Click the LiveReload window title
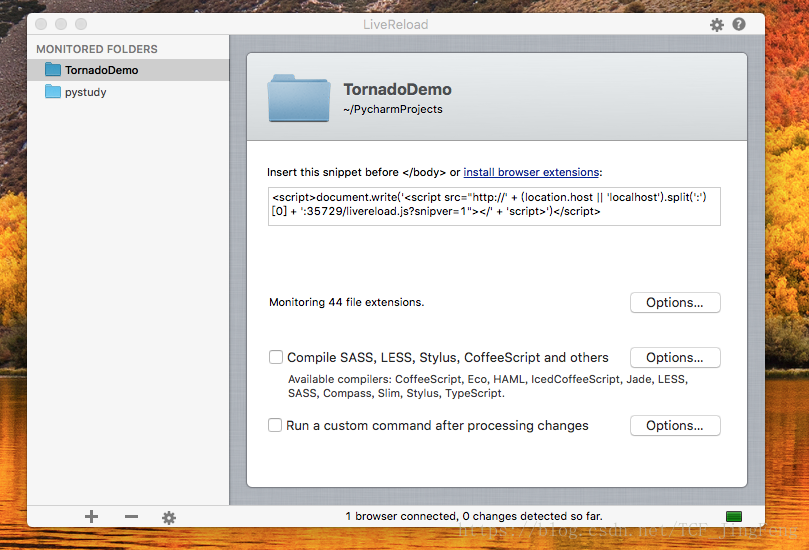The image size is (809, 550). pos(395,24)
